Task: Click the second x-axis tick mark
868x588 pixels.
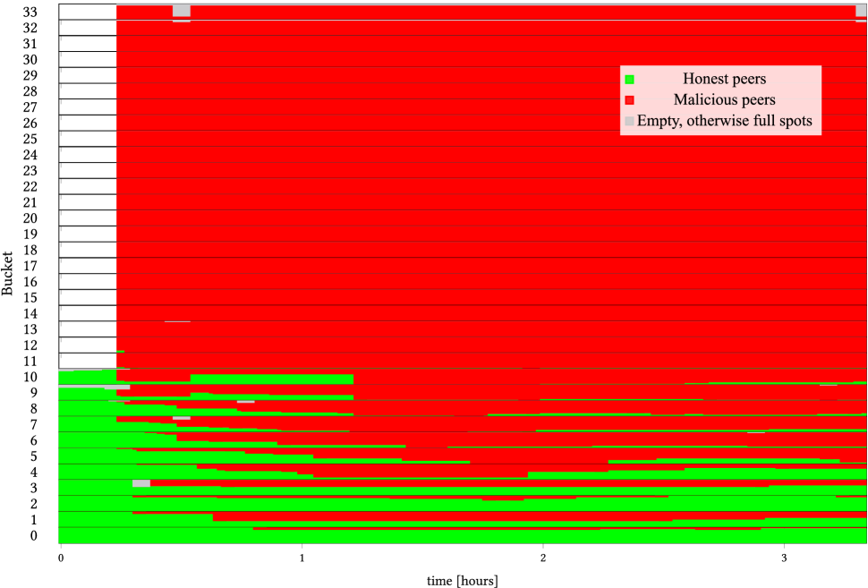Action: tap(302, 546)
